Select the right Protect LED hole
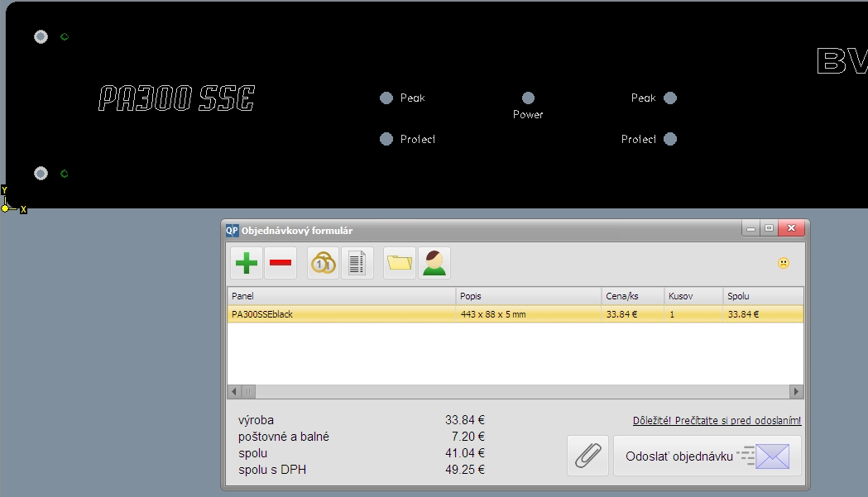This screenshot has height=497, width=868. click(669, 139)
